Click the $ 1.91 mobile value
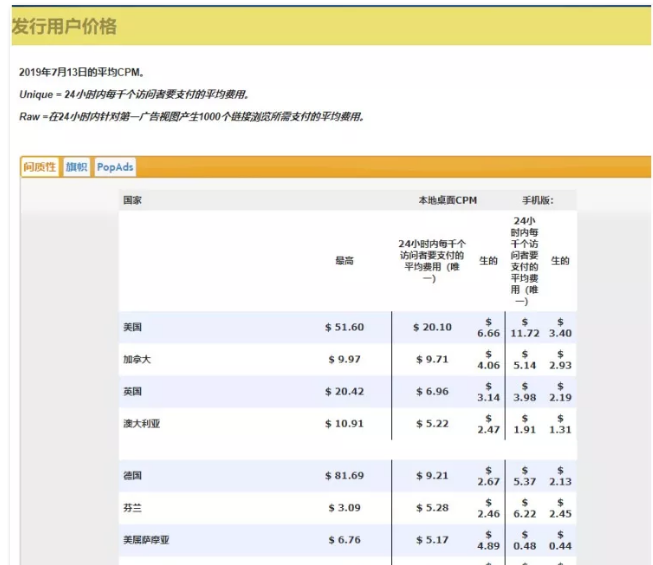This screenshot has width=653, height=565. 525,424
